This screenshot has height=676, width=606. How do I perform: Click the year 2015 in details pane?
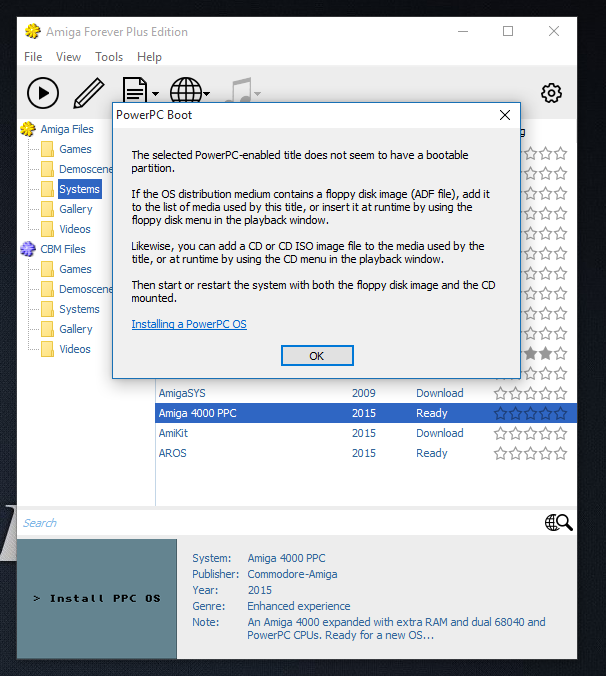click(x=259, y=590)
